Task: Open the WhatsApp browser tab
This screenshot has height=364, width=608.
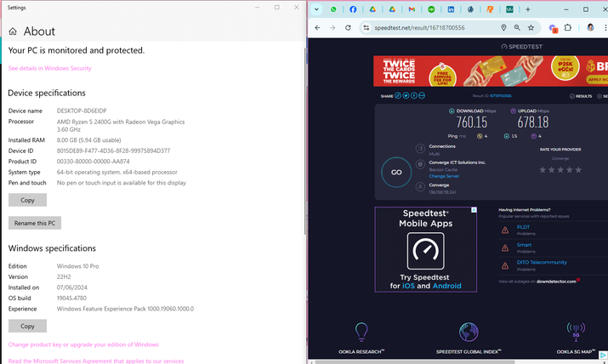Action: [333, 9]
